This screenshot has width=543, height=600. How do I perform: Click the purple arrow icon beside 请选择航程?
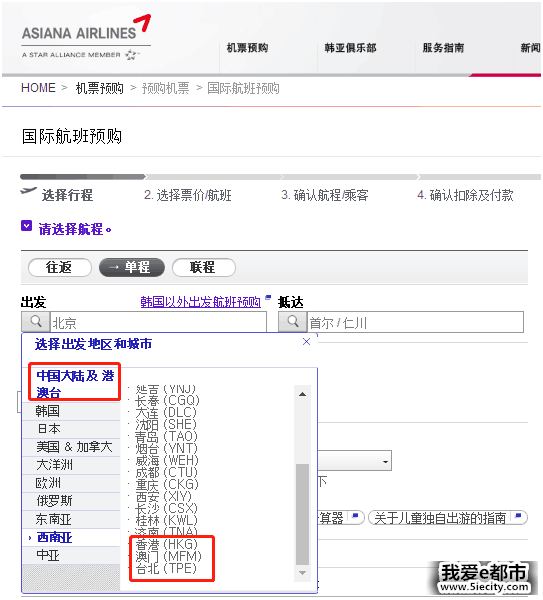(26, 226)
